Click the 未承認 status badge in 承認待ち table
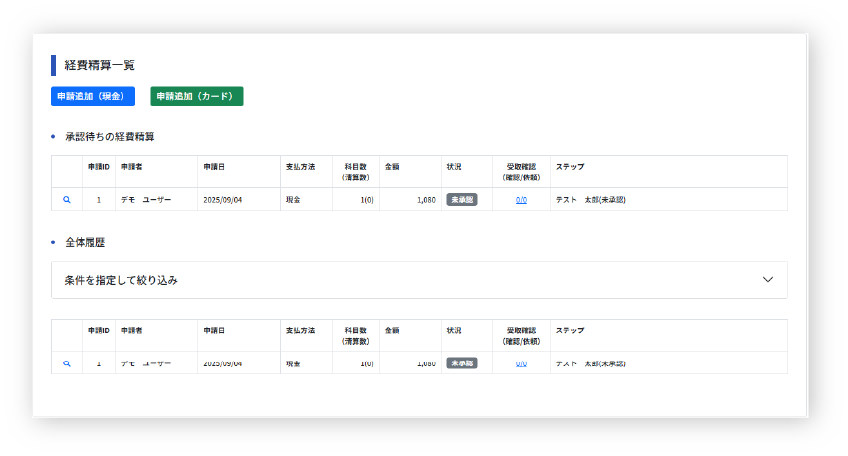The image size is (848, 456). (462, 200)
